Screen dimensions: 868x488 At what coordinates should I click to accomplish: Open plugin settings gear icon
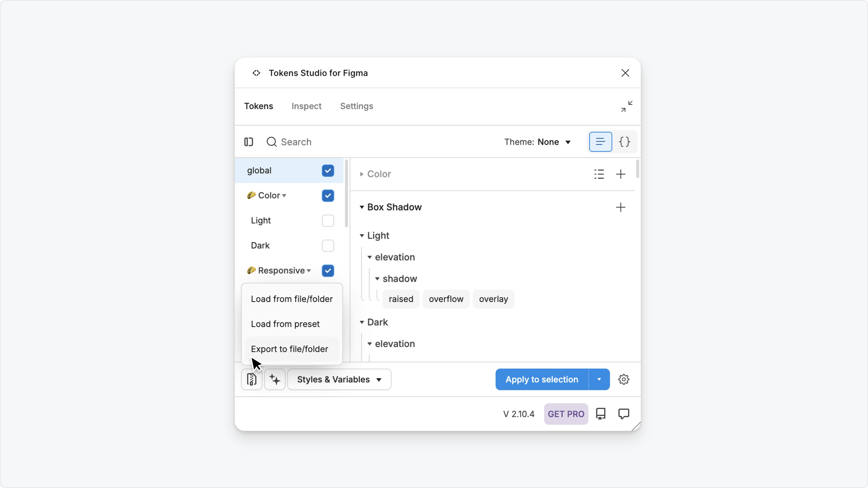point(624,380)
